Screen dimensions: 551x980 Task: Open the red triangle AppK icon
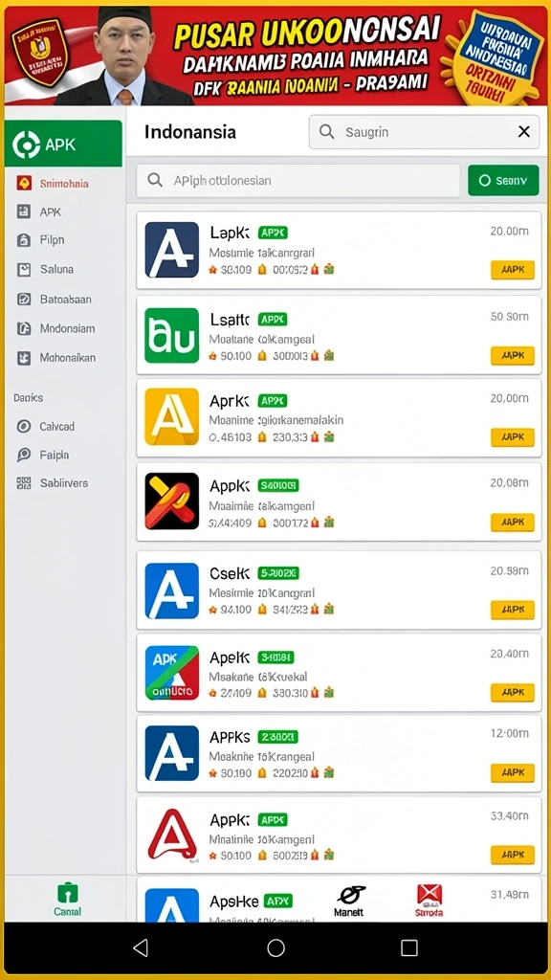click(172, 835)
